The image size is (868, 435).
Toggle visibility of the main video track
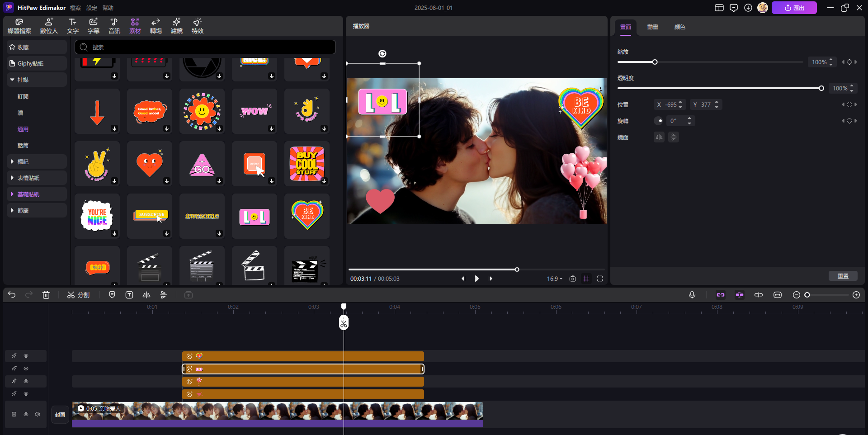(26, 414)
